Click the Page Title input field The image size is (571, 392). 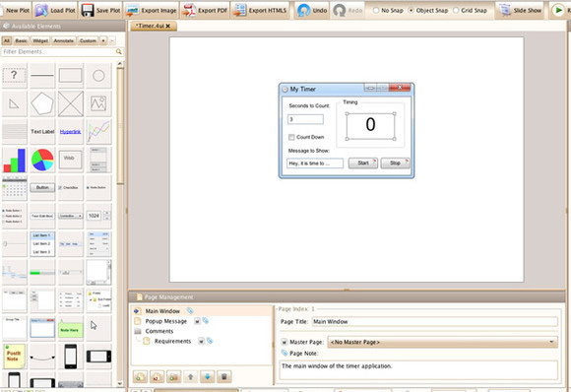coord(434,322)
